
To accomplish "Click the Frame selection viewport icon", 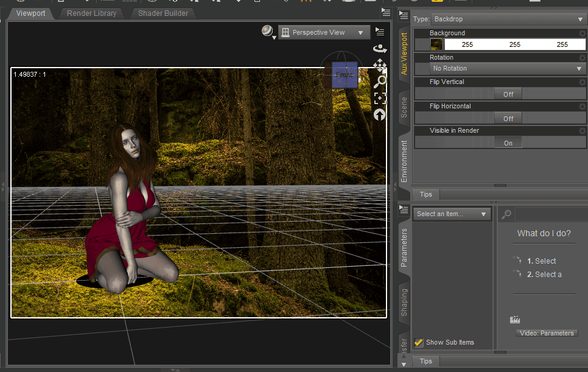I will tap(379, 97).
